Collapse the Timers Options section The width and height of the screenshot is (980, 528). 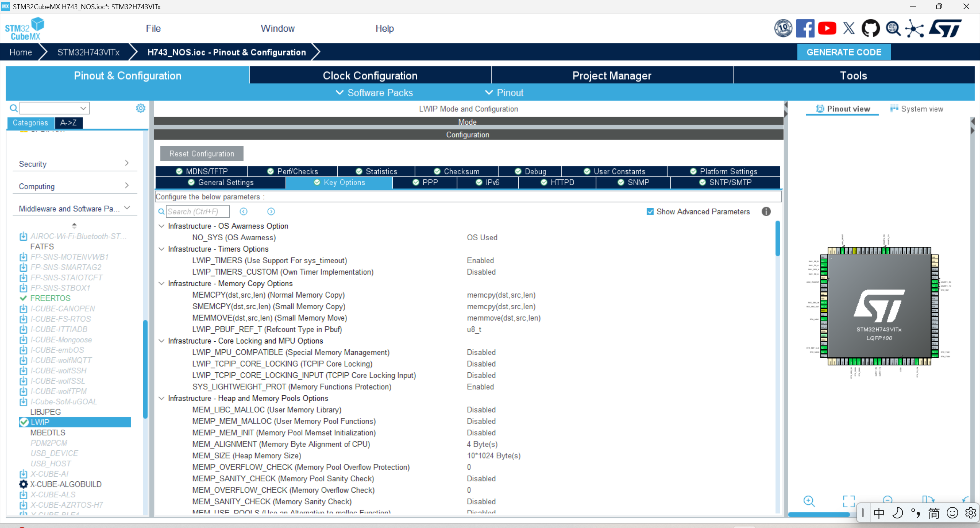(x=162, y=249)
